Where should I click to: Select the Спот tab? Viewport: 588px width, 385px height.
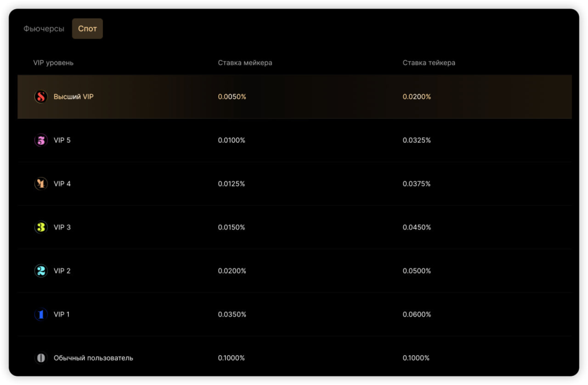pos(87,29)
